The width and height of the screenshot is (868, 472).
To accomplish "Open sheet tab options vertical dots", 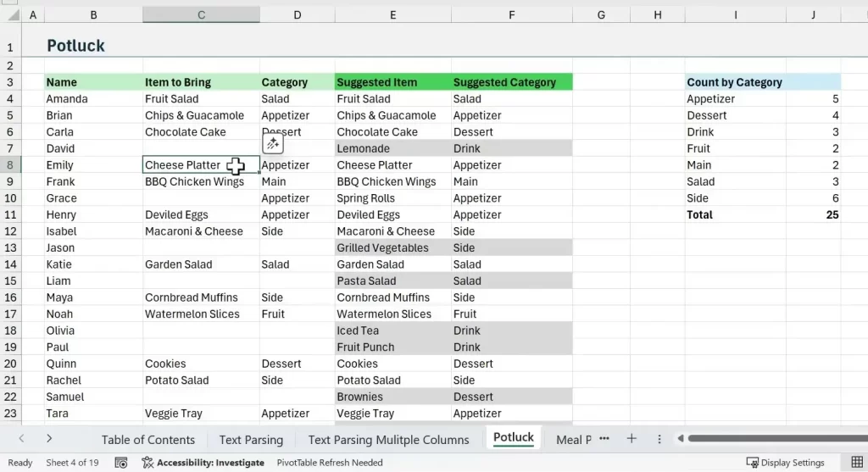I will [659, 439].
